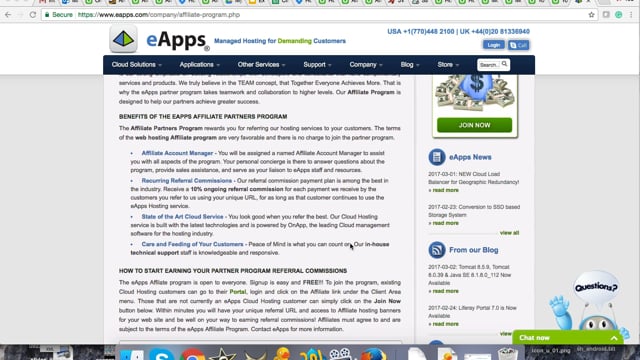Read more about NEW Cloud Load Balancer news
The height and width of the screenshot is (360, 640).
point(444,190)
